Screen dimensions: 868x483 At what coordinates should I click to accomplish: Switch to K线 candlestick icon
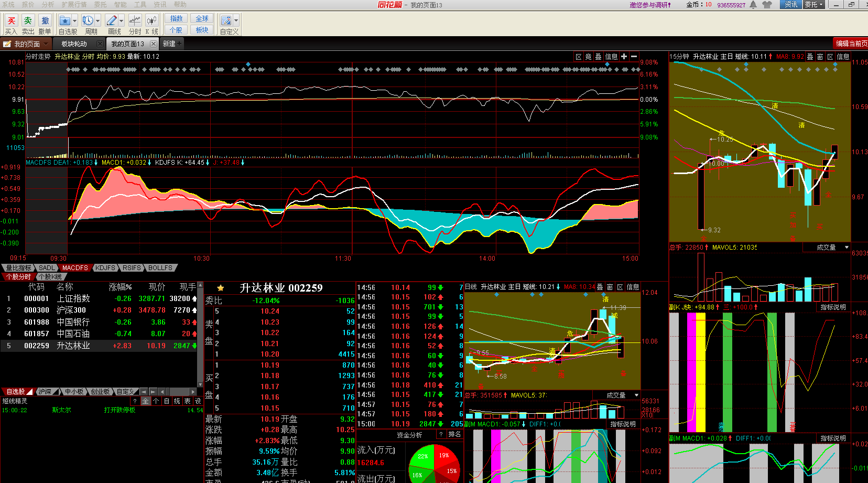[x=151, y=20]
